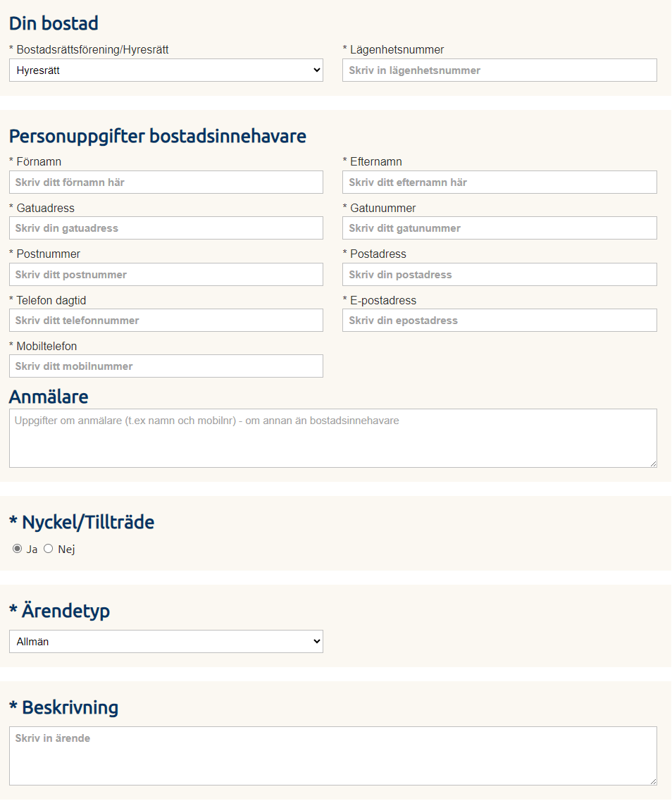Focus the Förnamn text field
The height and width of the screenshot is (801, 672).
(166, 182)
